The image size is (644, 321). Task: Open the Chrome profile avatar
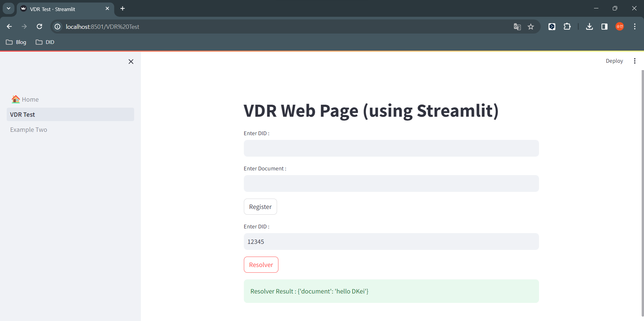coord(620,26)
